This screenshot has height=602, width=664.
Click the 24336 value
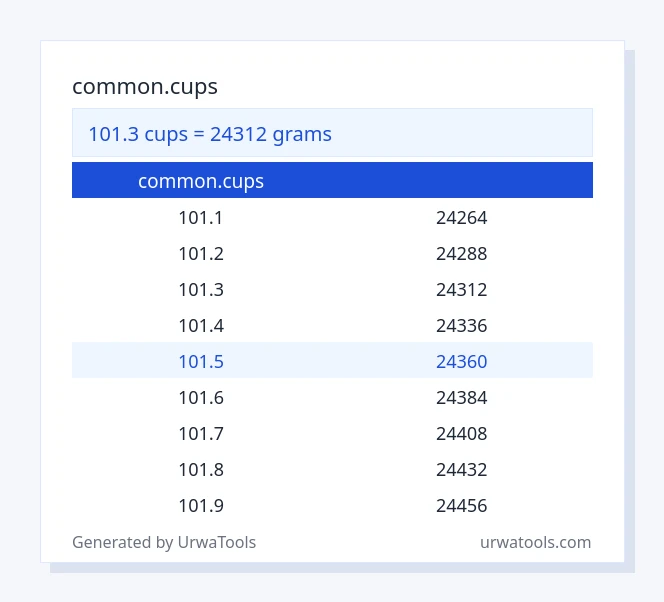(462, 326)
